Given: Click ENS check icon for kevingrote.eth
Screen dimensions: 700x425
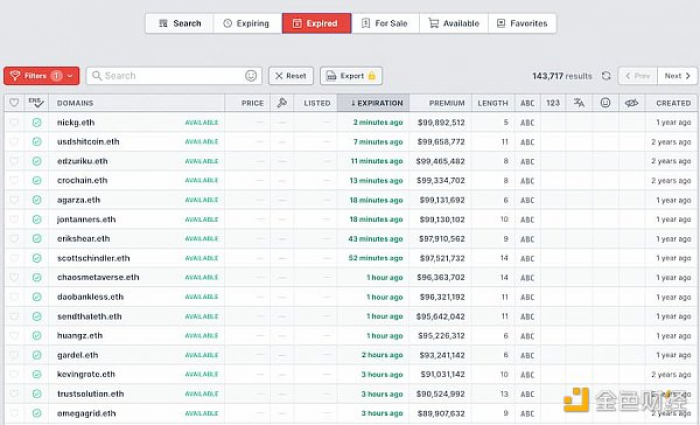Looking at the screenshot, I should pos(37,375).
